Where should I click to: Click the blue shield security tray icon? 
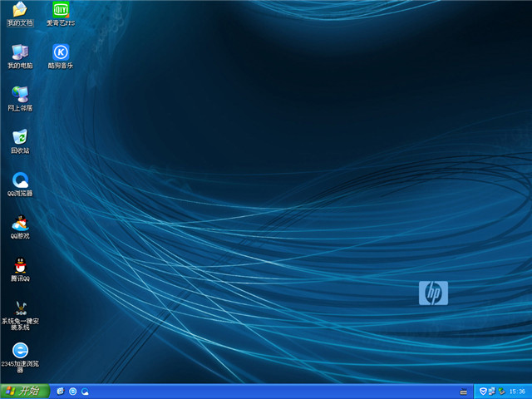[x=482, y=391]
